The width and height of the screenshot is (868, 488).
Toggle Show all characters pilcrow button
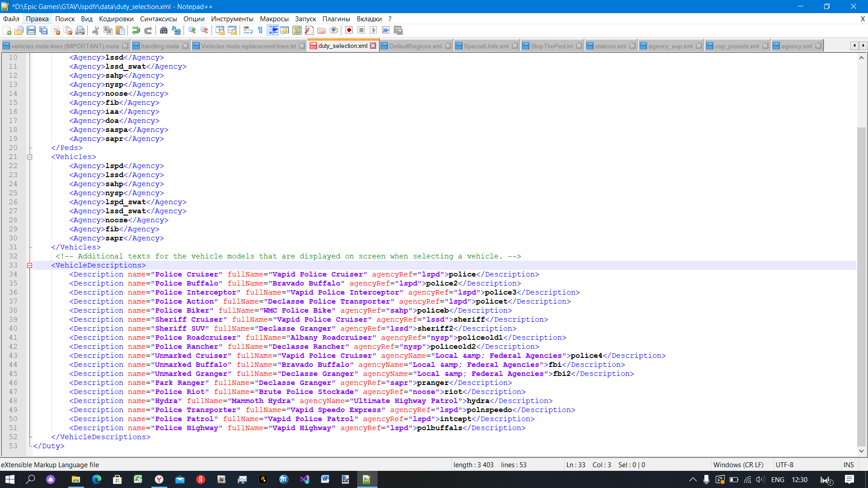coord(260,30)
